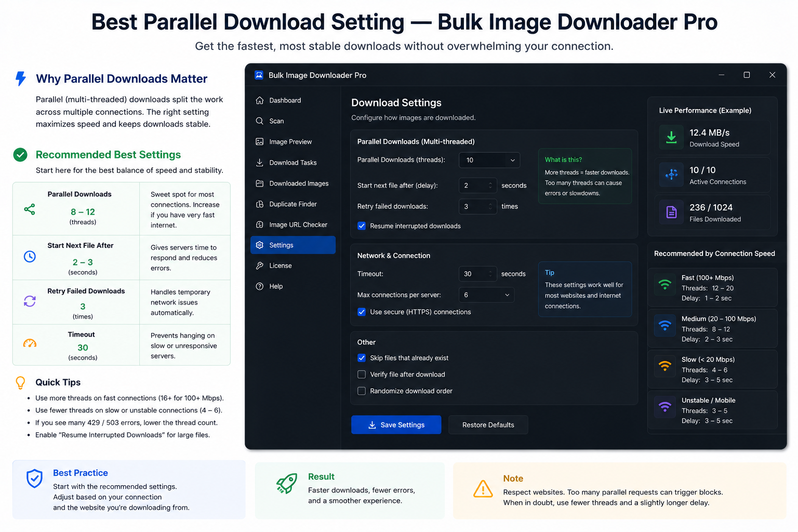This screenshot has height=532, width=798.
Task: Click the Save Settings button
Action: [x=396, y=424]
